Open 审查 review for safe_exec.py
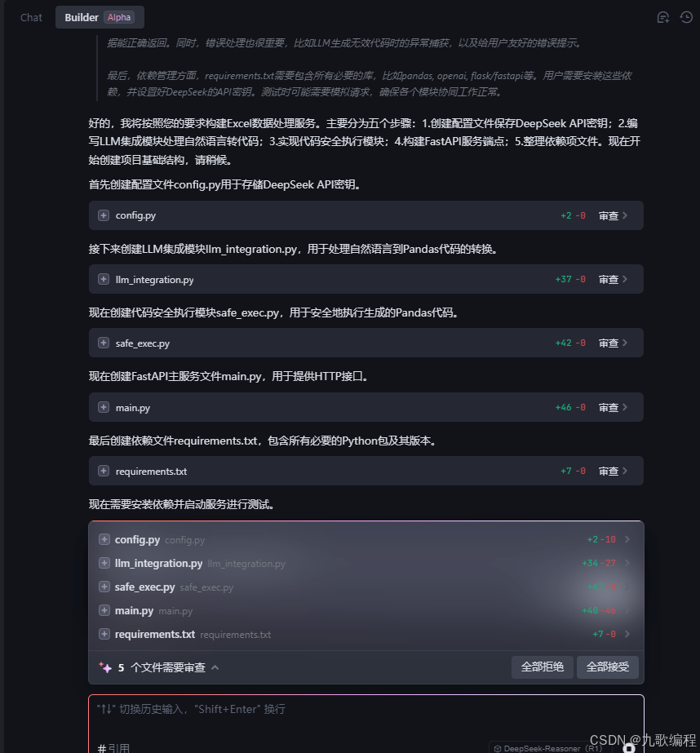 [x=613, y=343]
